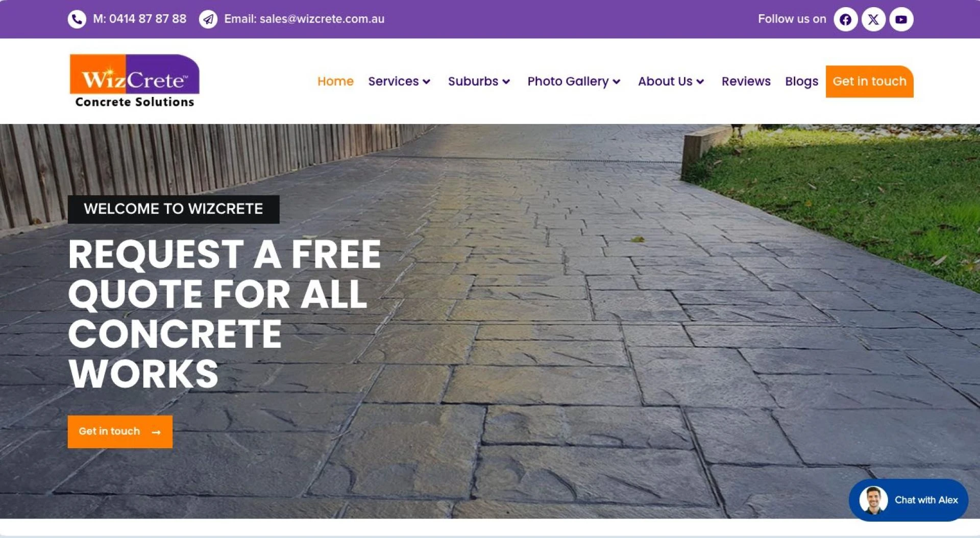
Task: Open the X (Twitter) social icon
Action: click(x=873, y=19)
